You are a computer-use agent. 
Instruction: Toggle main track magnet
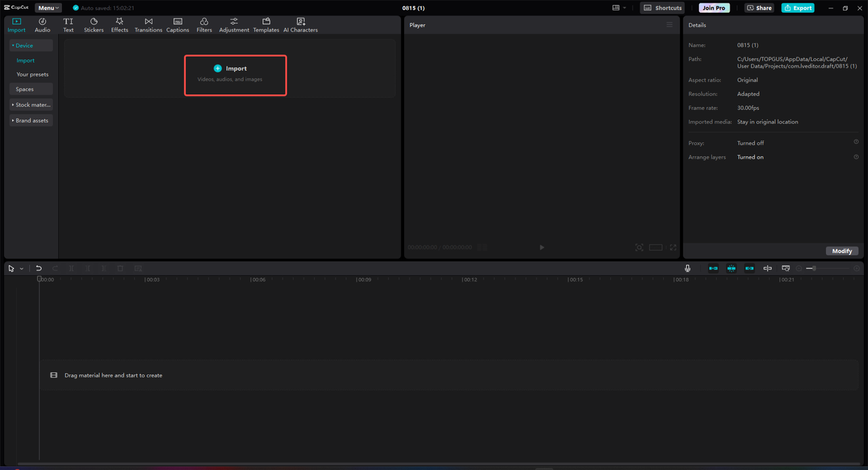(713, 269)
